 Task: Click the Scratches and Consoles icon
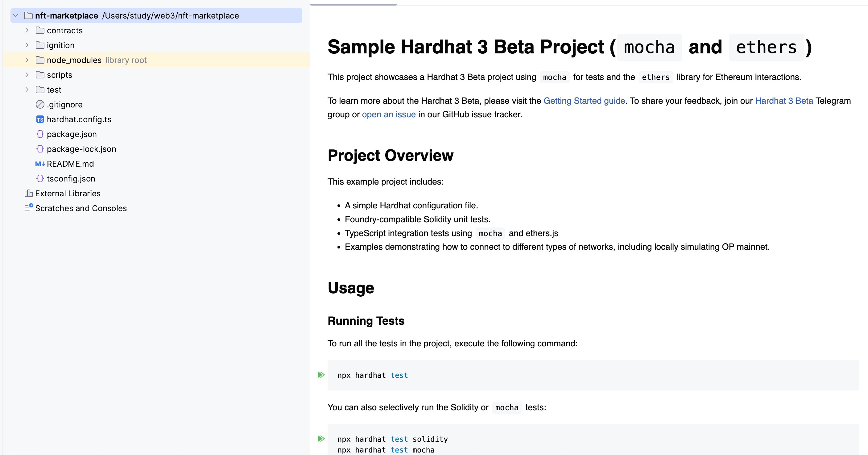[x=29, y=208]
